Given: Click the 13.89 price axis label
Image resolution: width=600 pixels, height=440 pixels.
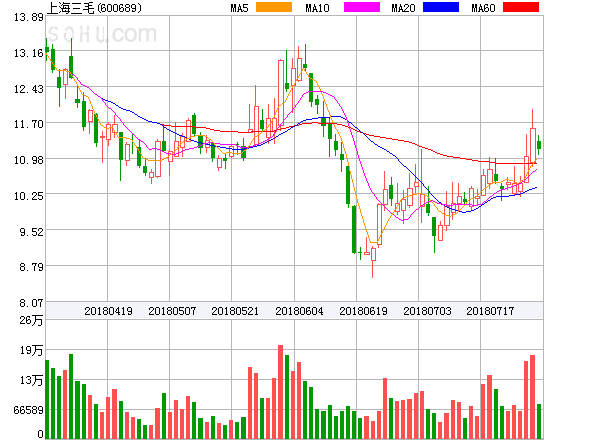Looking at the screenshot, I should 29,17.
